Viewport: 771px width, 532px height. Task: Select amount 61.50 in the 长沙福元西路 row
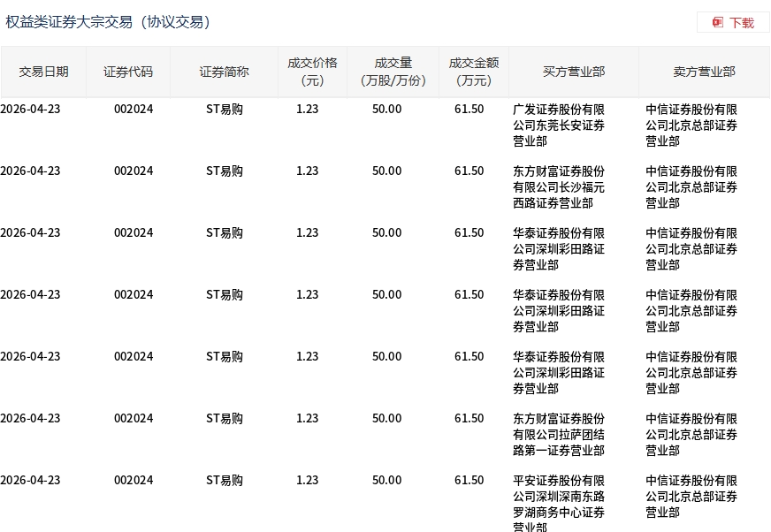tap(469, 171)
